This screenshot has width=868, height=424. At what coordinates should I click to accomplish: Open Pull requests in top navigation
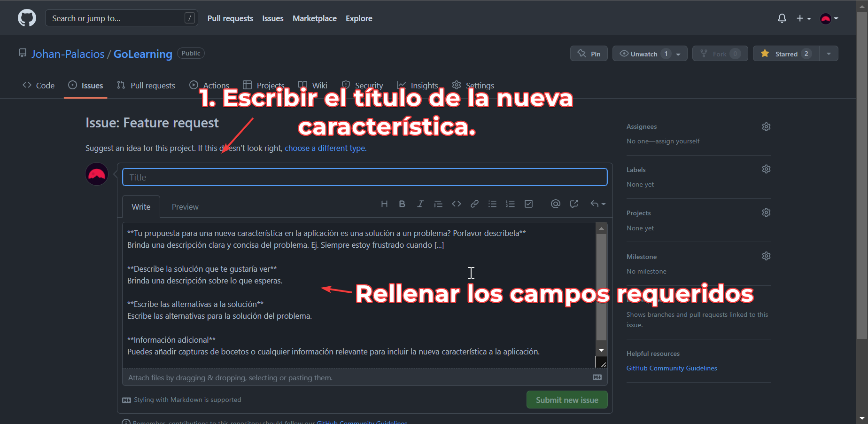[230, 18]
